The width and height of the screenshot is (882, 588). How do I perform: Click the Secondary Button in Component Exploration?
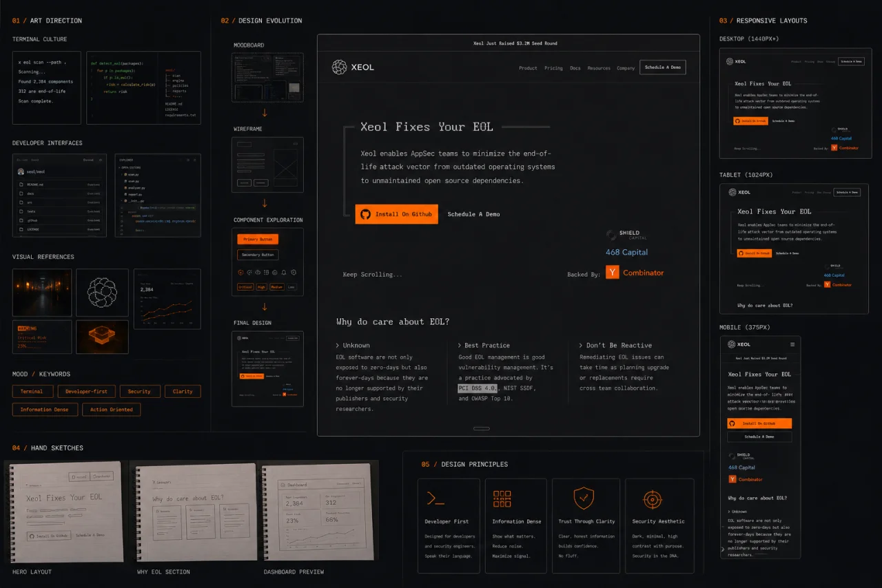coord(258,255)
